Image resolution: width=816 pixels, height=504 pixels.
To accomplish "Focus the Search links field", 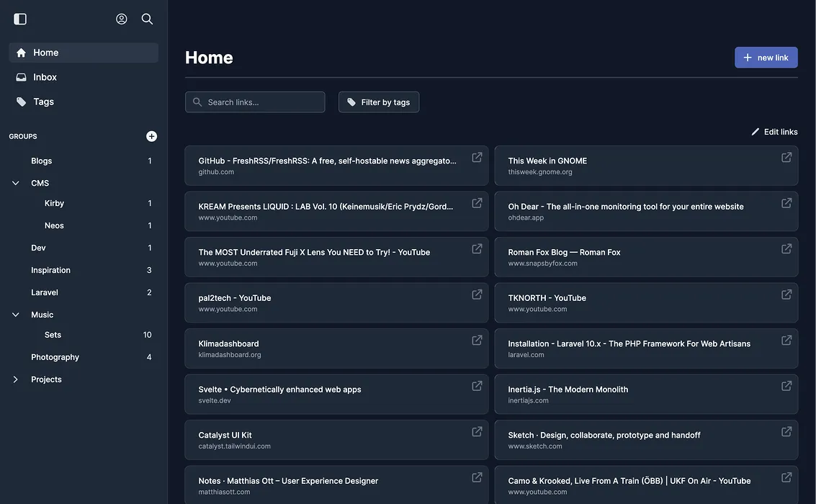I will click(x=255, y=102).
